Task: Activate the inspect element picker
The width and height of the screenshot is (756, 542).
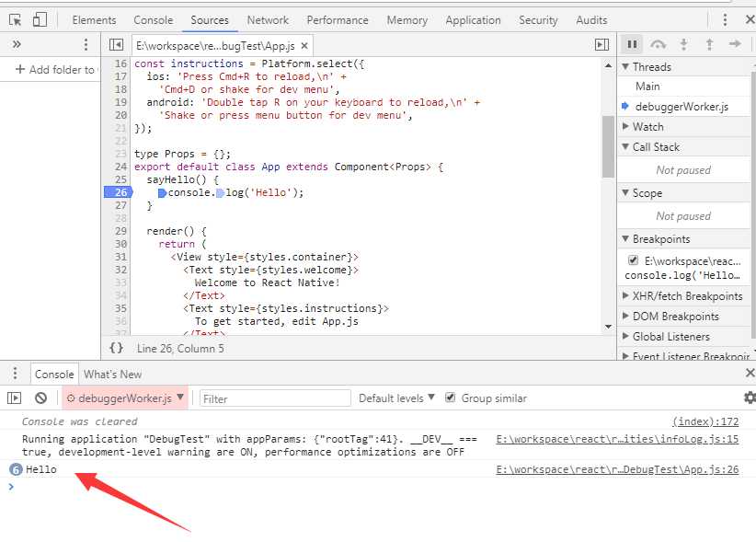Action: pyautogui.click(x=15, y=20)
